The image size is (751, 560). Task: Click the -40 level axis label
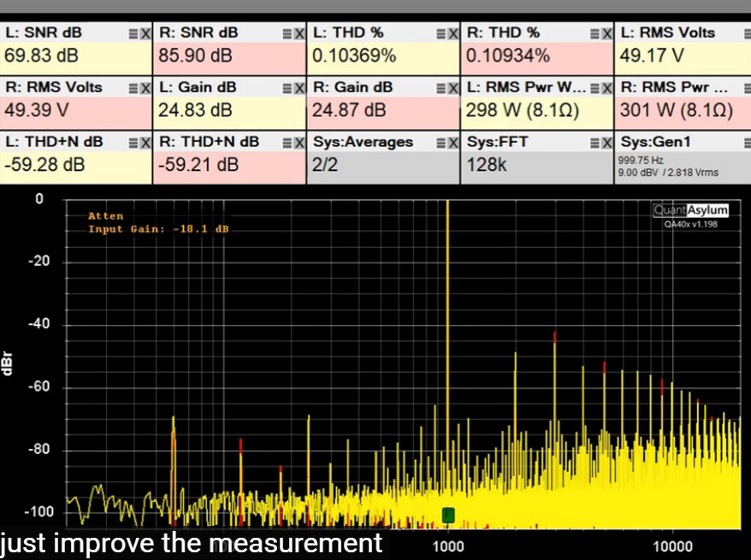coord(38,324)
